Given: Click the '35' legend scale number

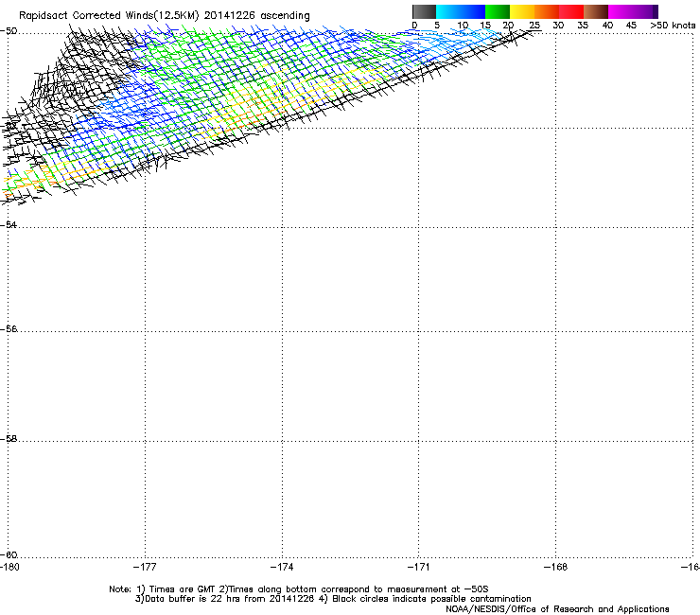Looking at the screenshot, I should [x=583, y=26].
